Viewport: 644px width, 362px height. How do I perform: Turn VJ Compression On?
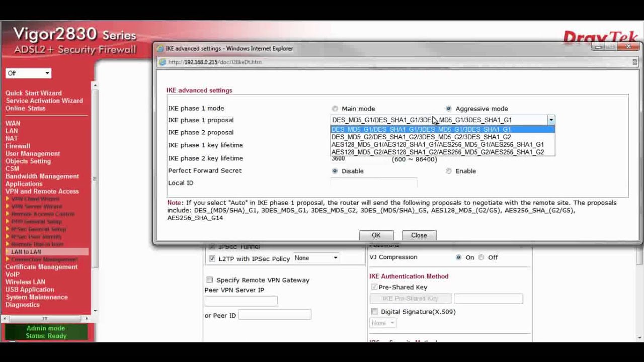point(458,257)
